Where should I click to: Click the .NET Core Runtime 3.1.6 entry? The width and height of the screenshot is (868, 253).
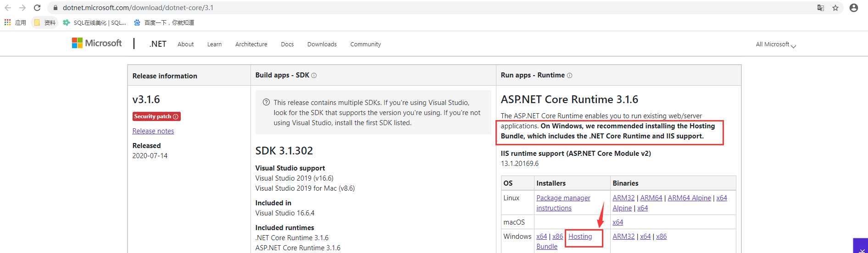coord(292,238)
